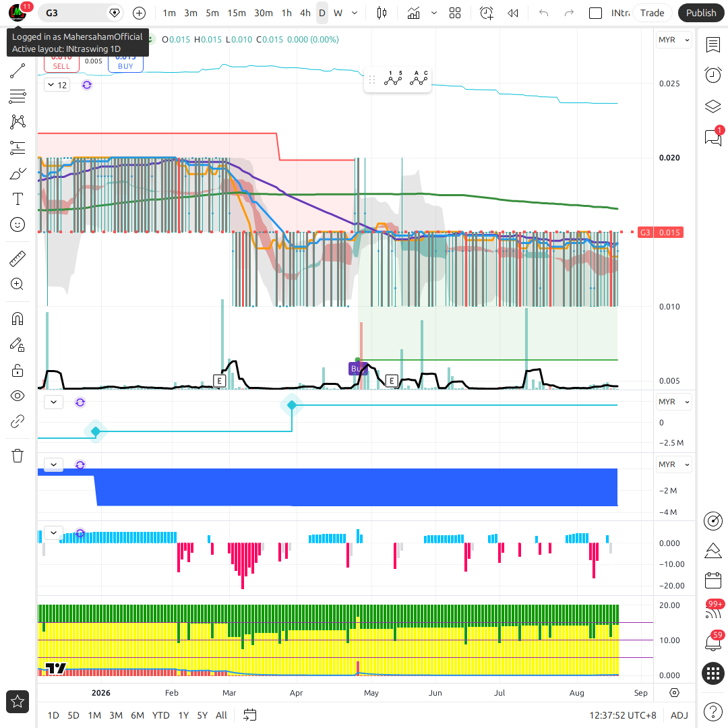The height and width of the screenshot is (728, 728).
Task: Open the time zone clock menu
Action: [x=623, y=715]
